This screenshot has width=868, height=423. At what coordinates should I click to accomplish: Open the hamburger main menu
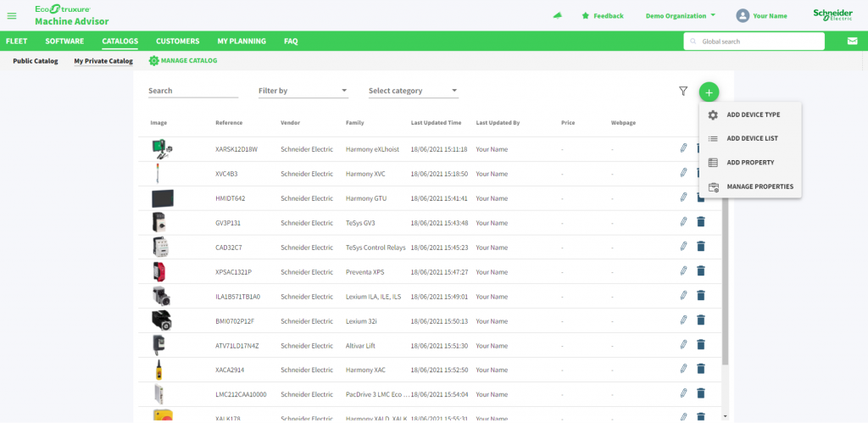(12, 16)
